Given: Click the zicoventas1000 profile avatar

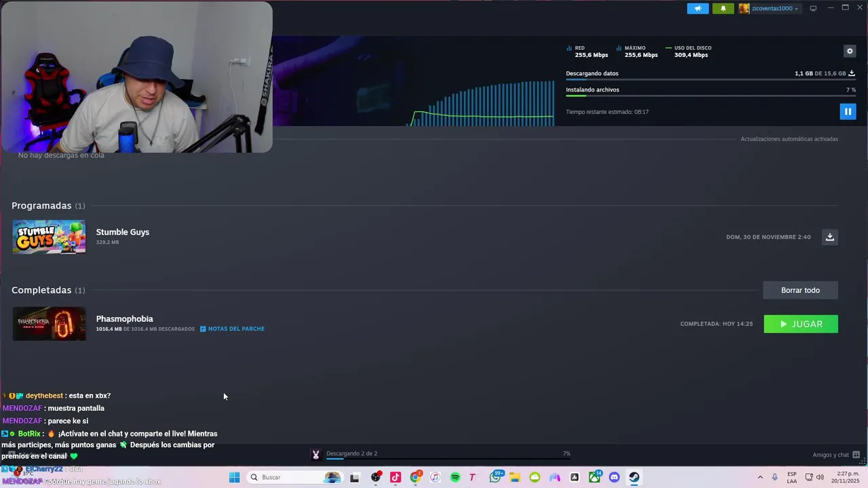Looking at the screenshot, I should 744,8.
